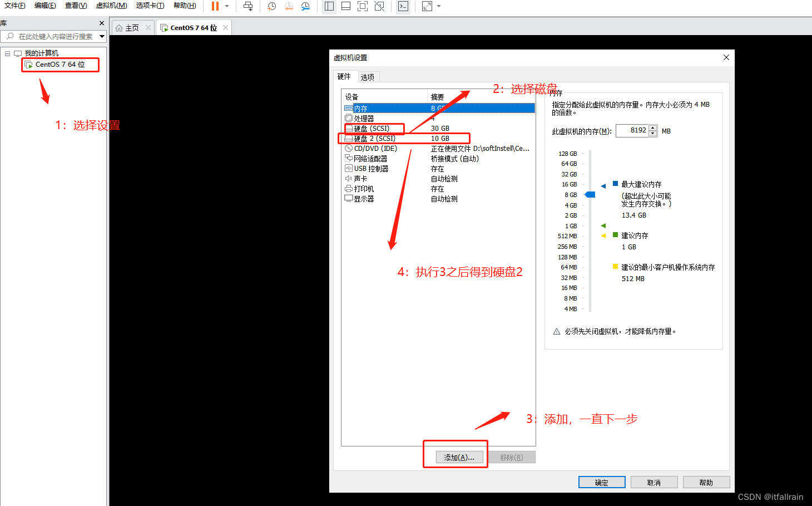Switch to the 选项 tab in settings dialog
This screenshot has width=812, height=506.
(367, 77)
